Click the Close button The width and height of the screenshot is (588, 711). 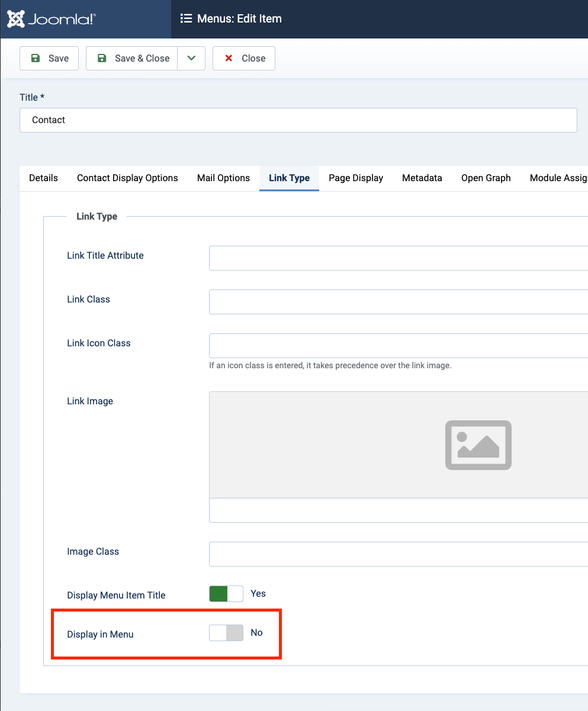(x=244, y=58)
